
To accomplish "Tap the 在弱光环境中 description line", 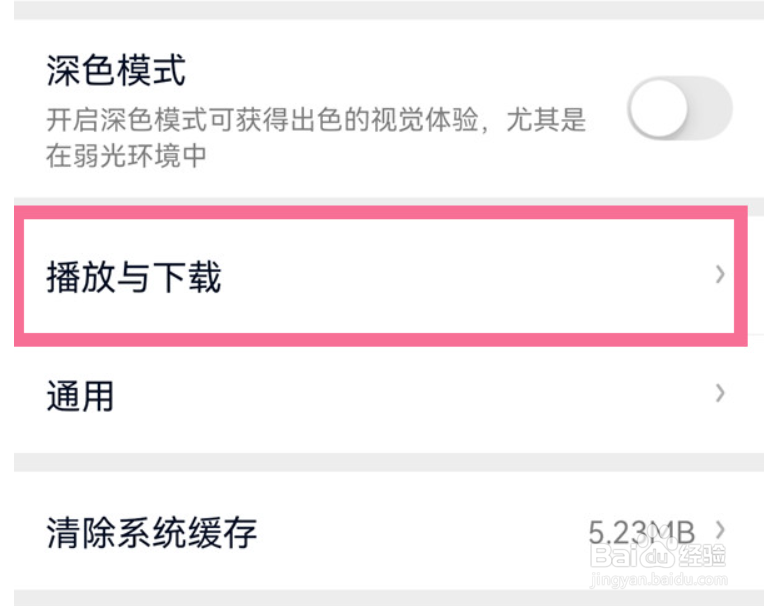I will pos(126,156).
